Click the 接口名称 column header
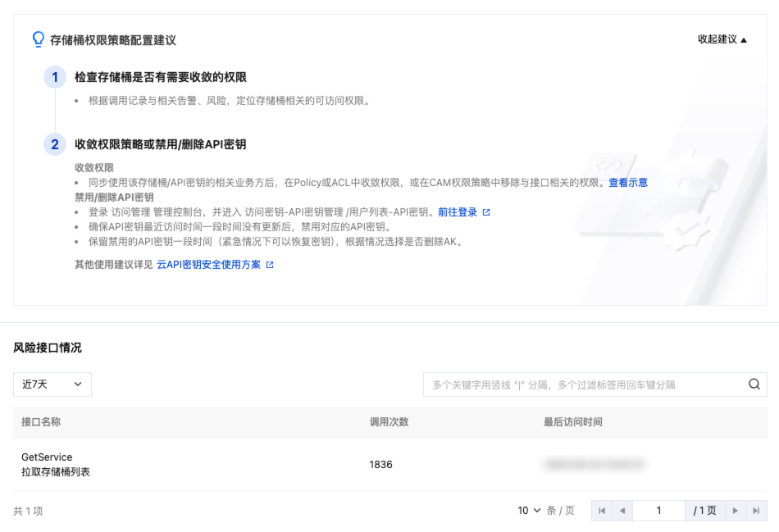This screenshot has width=779, height=532. pyautogui.click(x=41, y=422)
